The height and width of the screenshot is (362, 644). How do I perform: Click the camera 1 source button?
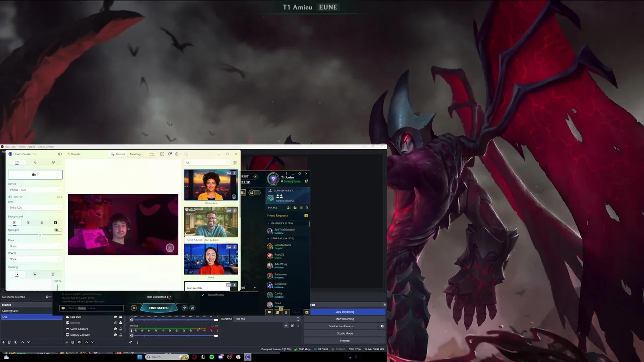point(35,175)
